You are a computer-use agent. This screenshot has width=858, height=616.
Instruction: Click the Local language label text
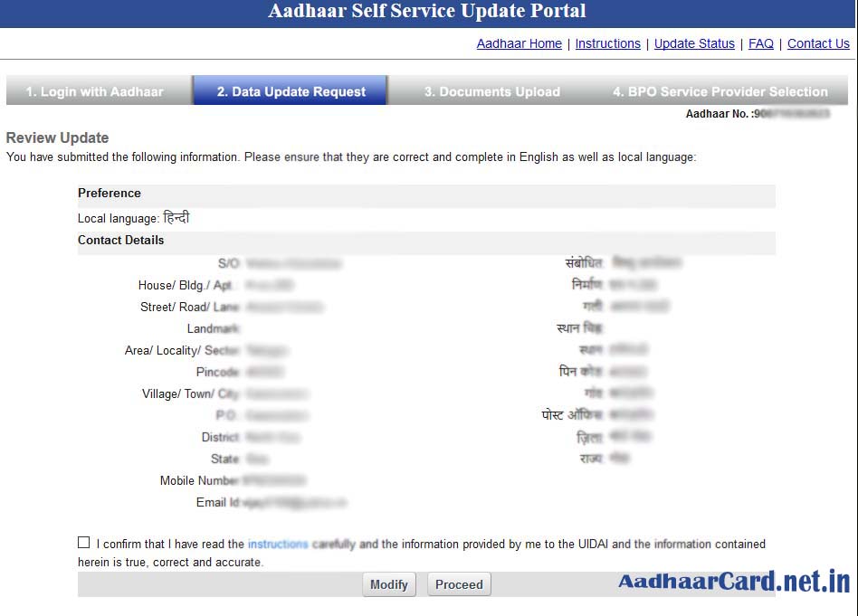[x=119, y=218]
